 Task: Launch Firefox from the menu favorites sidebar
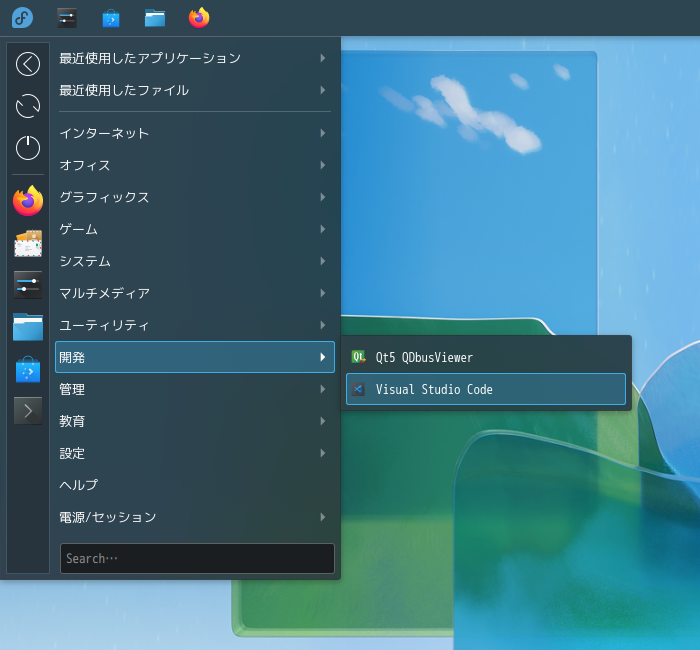click(x=28, y=201)
